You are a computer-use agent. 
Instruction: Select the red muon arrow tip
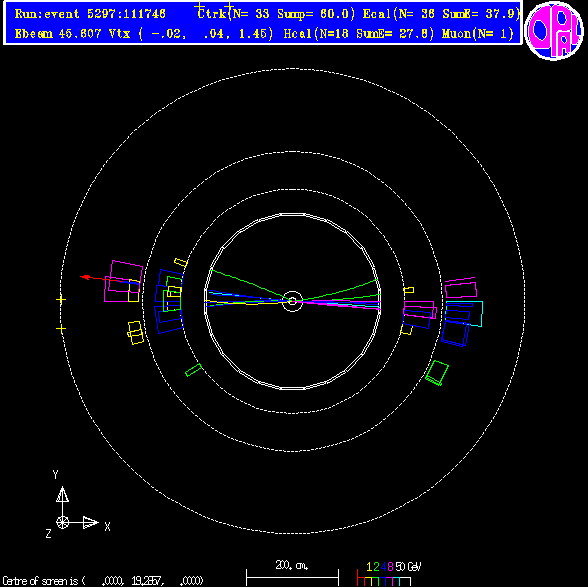click(85, 277)
